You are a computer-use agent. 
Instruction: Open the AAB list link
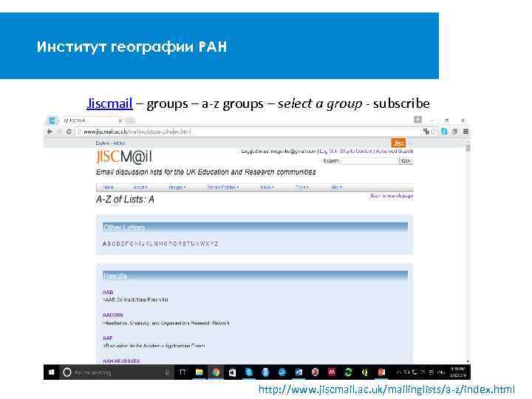[x=108, y=292]
